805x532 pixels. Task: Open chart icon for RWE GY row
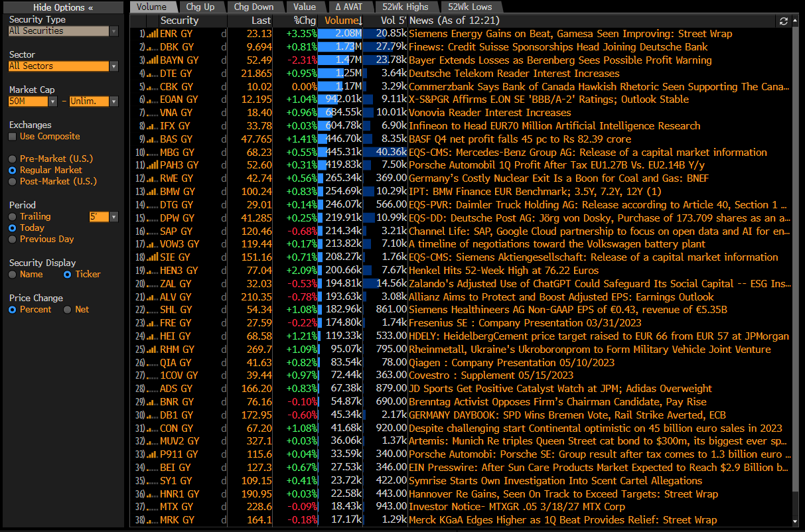[152, 178]
